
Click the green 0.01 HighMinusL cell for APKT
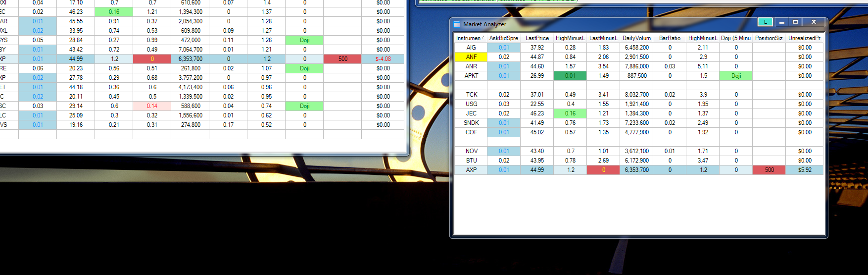click(570, 76)
